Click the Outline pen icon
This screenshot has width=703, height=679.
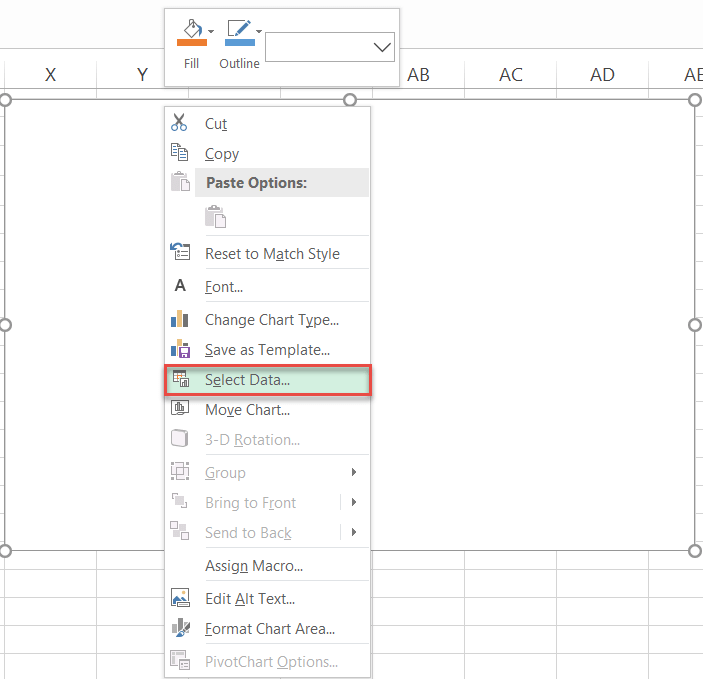(x=239, y=29)
